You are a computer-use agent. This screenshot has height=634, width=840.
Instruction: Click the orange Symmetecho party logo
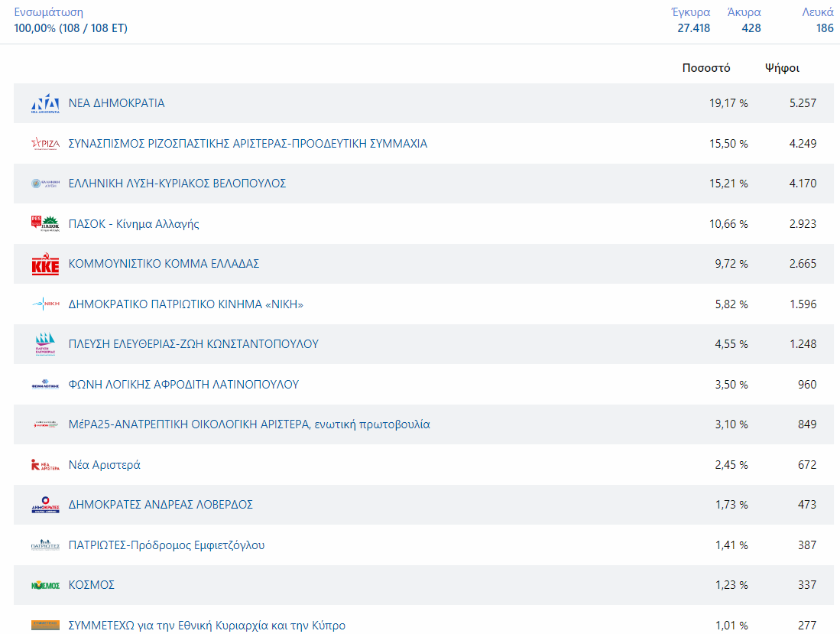pyautogui.click(x=45, y=625)
